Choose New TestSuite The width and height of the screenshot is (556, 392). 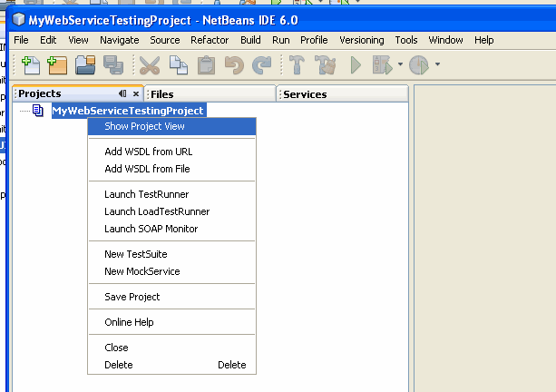point(171,254)
